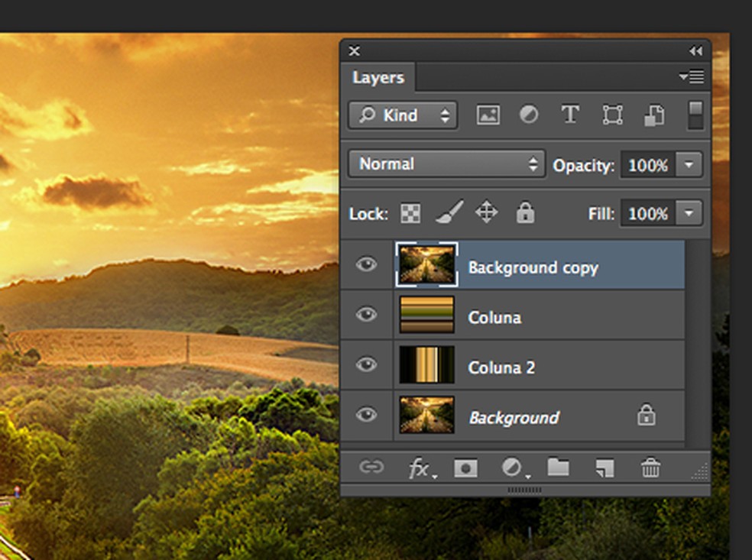
Task: Click the Fill percentage field
Action: pyautogui.click(x=648, y=214)
